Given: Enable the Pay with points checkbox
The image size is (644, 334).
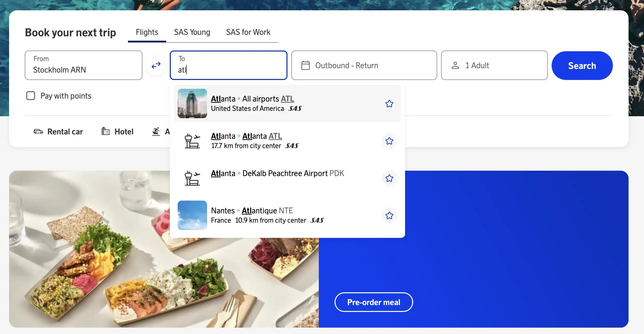Looking at the screenshot, I should pos(30,96).
